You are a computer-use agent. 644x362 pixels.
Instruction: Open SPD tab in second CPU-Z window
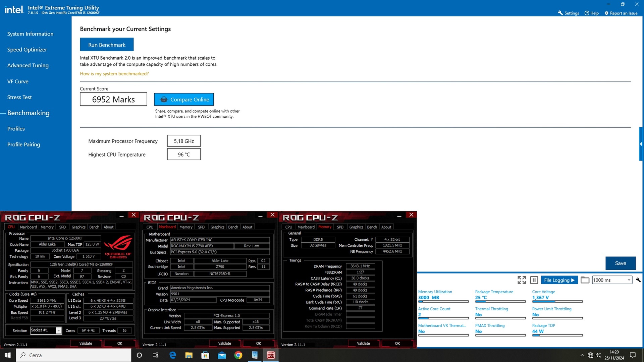click(x=201, y=227)
